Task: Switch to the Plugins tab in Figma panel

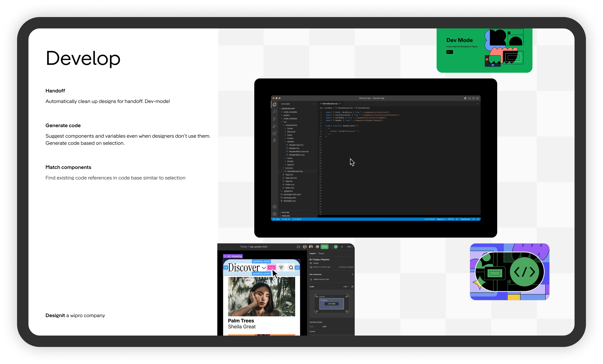Action: [321, 253]
